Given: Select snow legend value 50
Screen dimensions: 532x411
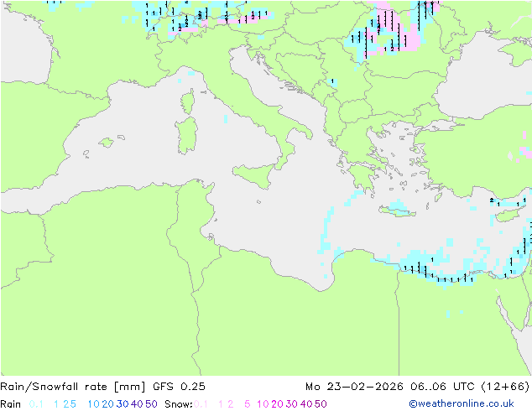Looking at the screenshot, I should pos(321,404).
